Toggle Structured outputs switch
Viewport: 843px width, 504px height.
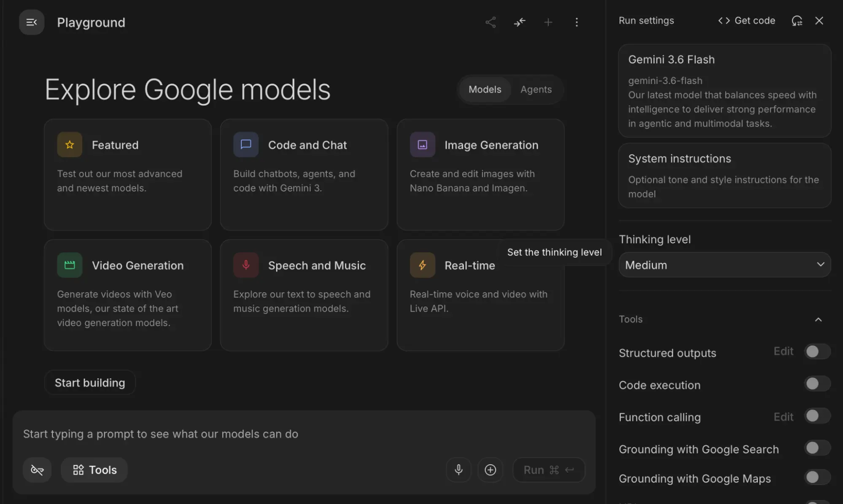click(x=817, y=352)
